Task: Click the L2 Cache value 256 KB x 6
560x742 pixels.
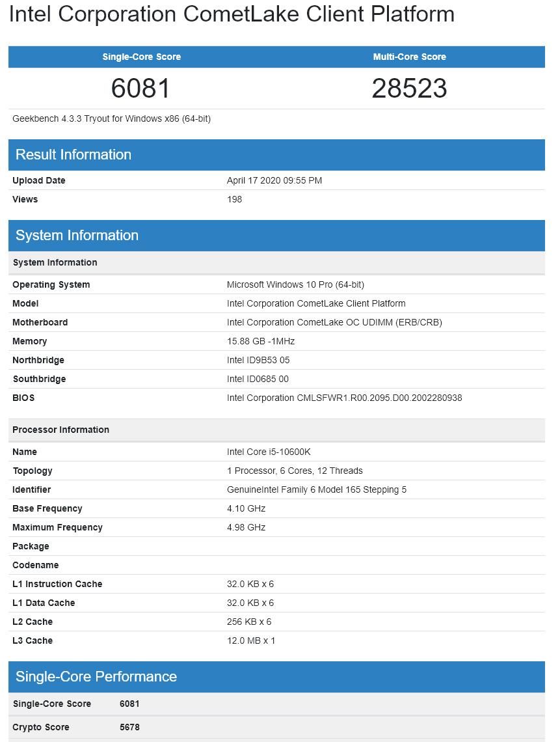Action: tap(249, 622)
